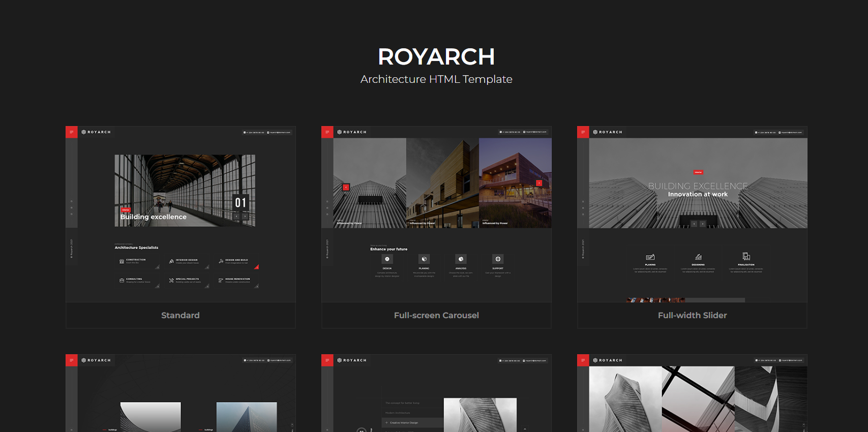
Task: Click the Standard label link
Action: 181,315
